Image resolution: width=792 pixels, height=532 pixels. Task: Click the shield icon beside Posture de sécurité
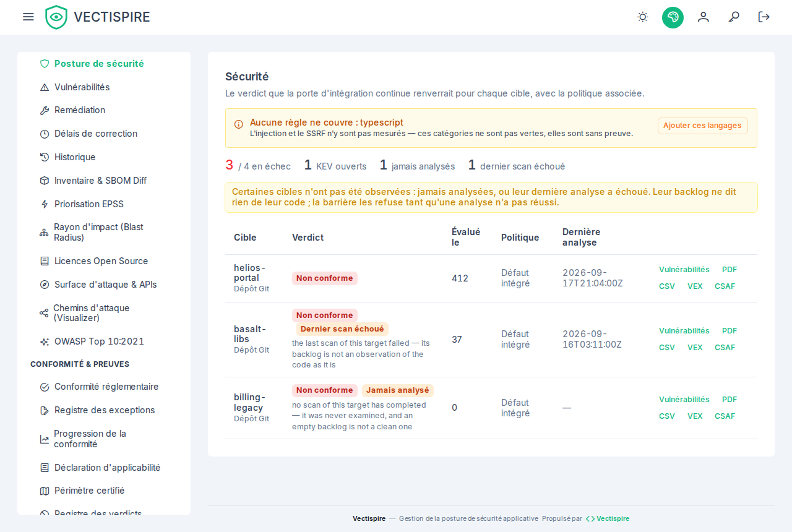[45, 64]
